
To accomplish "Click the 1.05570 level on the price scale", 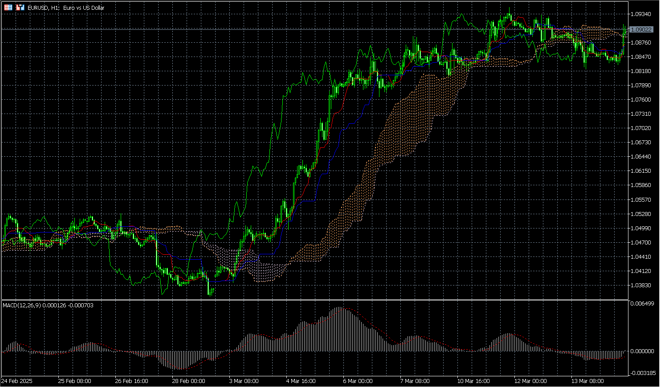I will coord(640,200).
